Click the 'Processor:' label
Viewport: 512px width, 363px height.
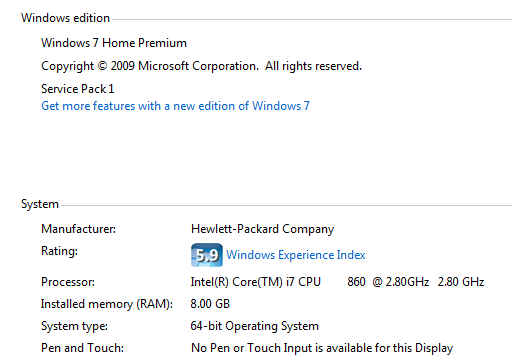coord(68,282)
